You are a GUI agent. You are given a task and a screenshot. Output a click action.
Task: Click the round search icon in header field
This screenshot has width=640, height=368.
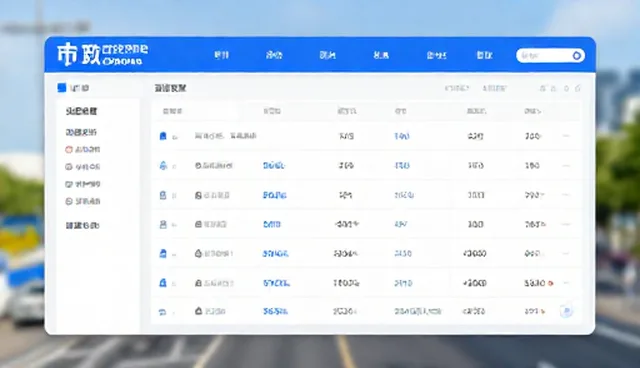[x=577, y=55]
